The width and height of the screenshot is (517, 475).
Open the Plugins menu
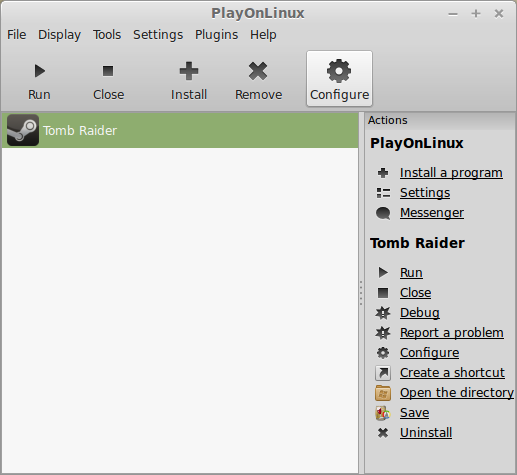216,35
